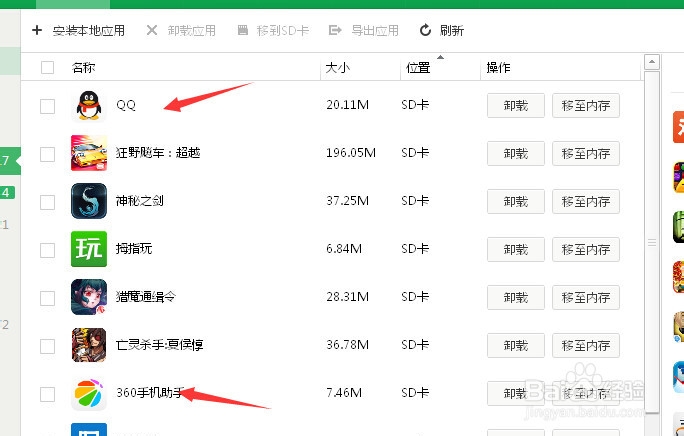The width and height of the screenshot is (684, 436).
Task: Click the plus icon for installing local apps
Action: 37,30
